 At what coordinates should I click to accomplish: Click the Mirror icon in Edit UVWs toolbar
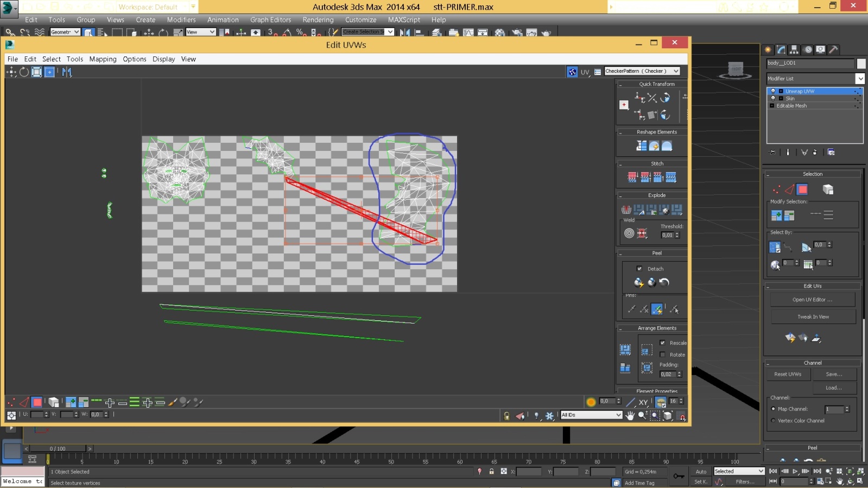click(67, 72)
